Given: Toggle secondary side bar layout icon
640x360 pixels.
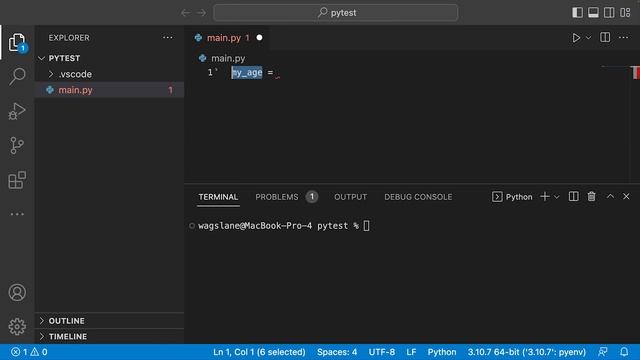Looking at the screenshot, I should 609,13.
